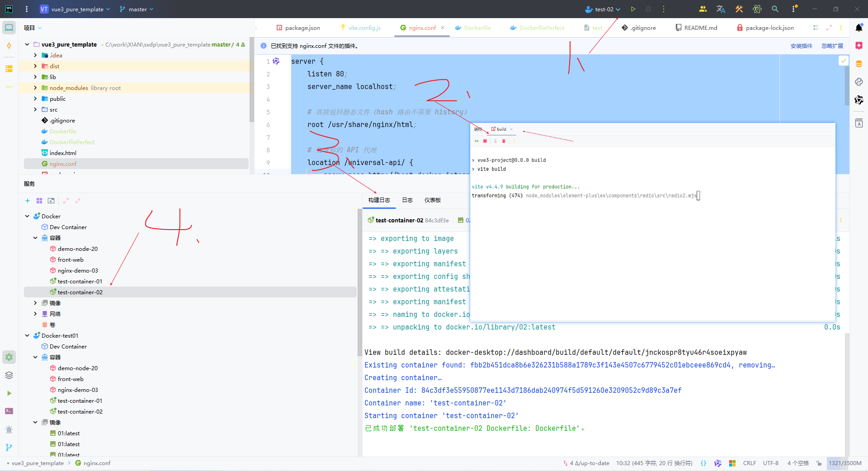Select front-web under Docker-test01
This screenshot has height=471, width=868.
coord(70,379)
